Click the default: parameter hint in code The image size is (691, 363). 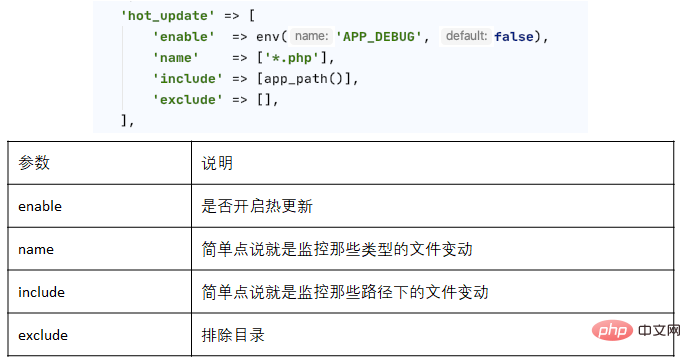pos(466,36)
